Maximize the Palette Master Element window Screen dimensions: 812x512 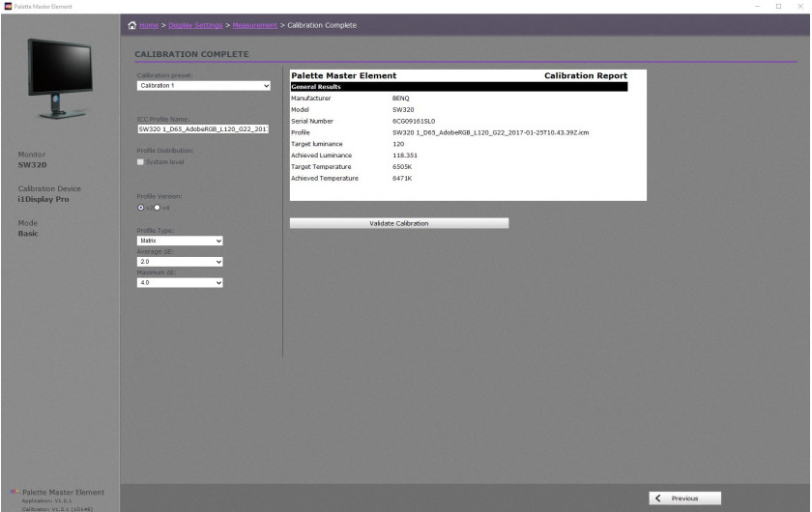point(778,6)
